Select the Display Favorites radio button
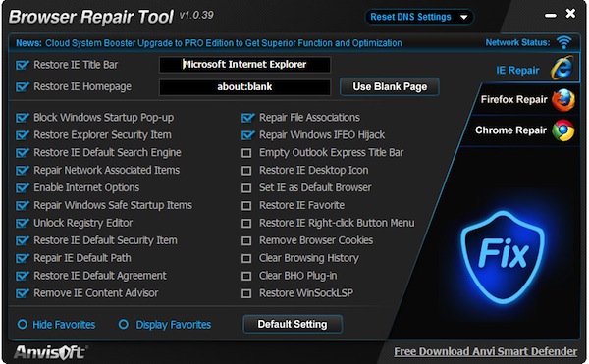This screenshot has width=589, height=364. click(x=124, y=324)
